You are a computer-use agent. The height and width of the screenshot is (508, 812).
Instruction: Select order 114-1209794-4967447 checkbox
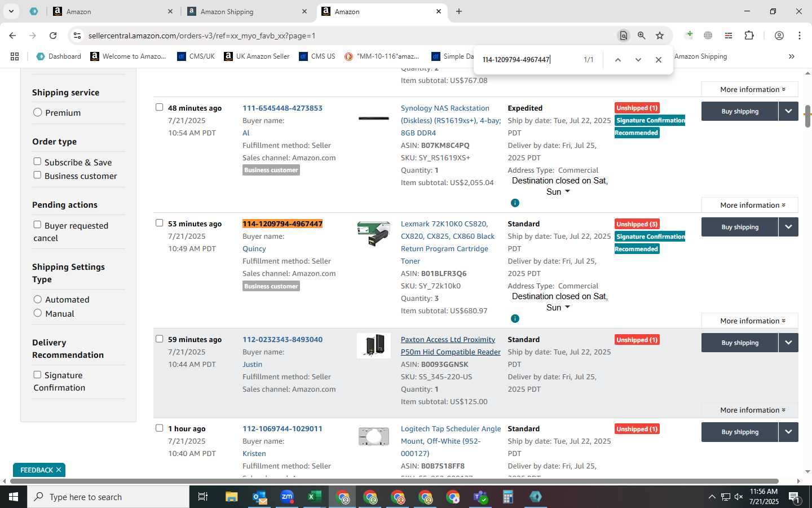[159, 223]
